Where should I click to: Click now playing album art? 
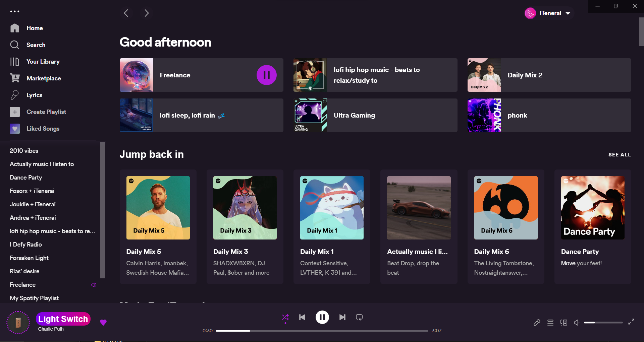18,323
